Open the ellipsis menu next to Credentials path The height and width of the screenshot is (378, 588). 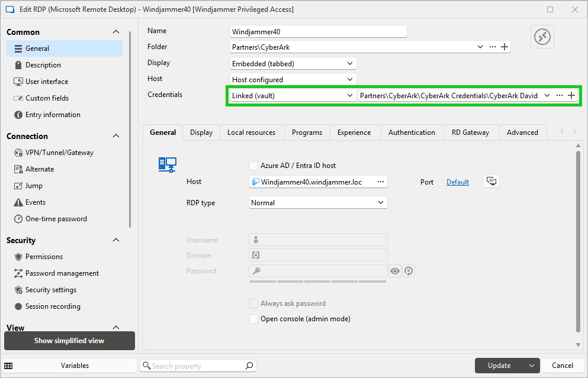560,95
